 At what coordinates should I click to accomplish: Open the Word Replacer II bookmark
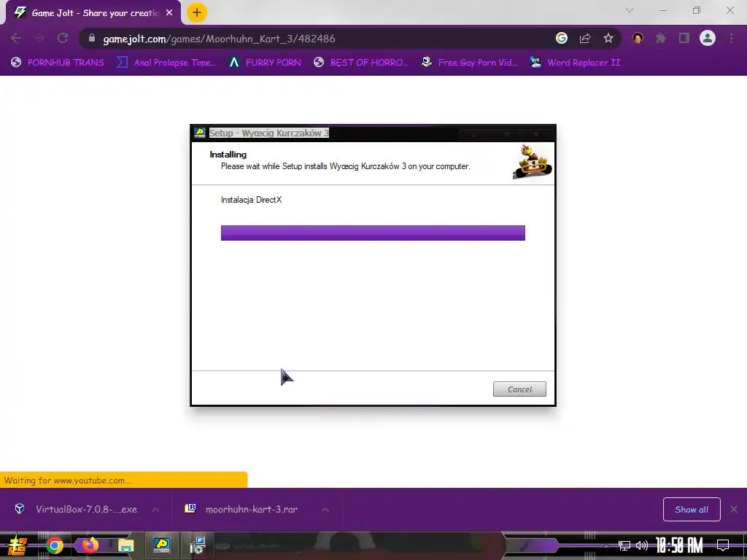point(576,63)
